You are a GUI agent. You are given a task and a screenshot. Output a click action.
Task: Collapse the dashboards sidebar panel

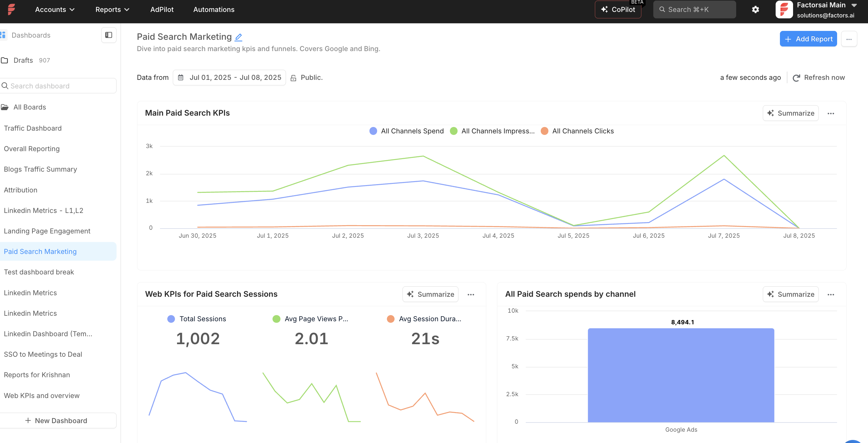click(x=109, y=35)
